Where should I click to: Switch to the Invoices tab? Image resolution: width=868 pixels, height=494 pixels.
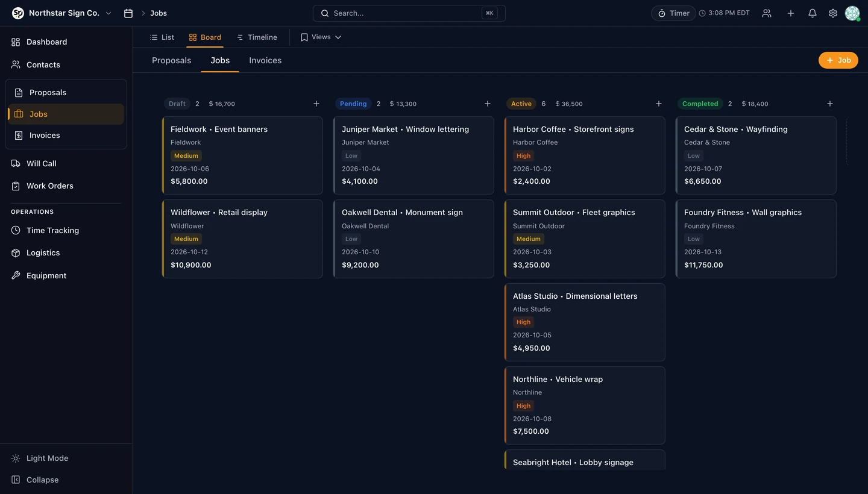[265, 60]
